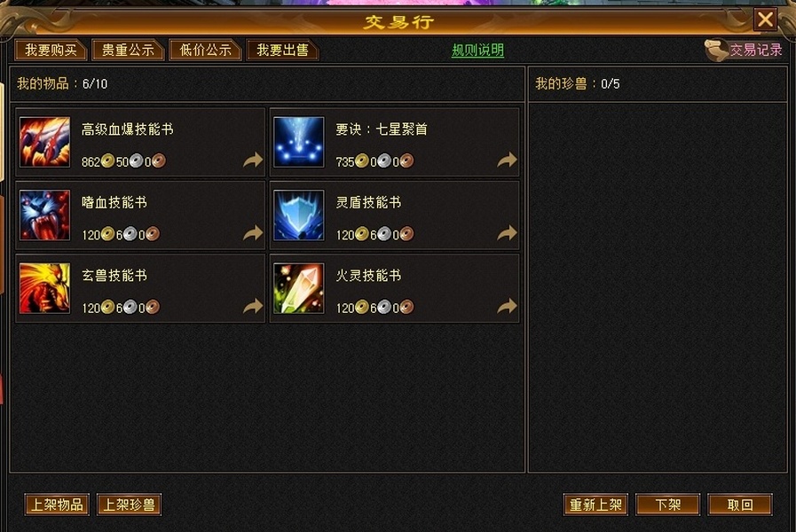Click the share arrow on 要诀：七星聚首
The height and width of the screenshot is (532, 796).
click(x=507, y=160)
